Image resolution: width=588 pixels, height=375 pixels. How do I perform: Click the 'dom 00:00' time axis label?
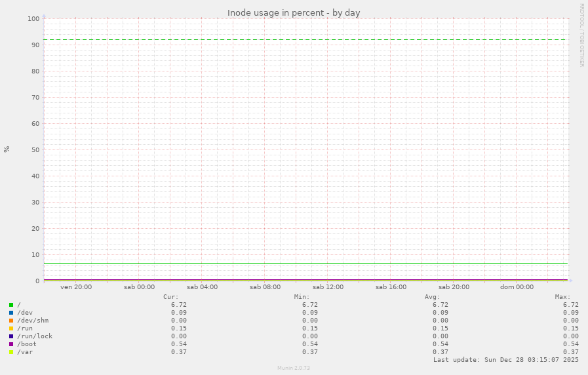click(x=517, y=287)
